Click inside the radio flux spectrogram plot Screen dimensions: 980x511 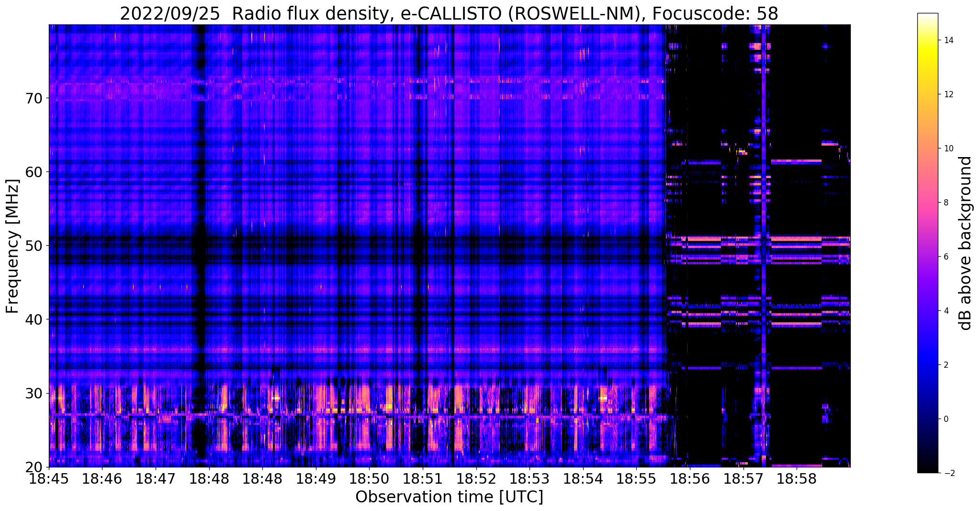pos(450,246)
